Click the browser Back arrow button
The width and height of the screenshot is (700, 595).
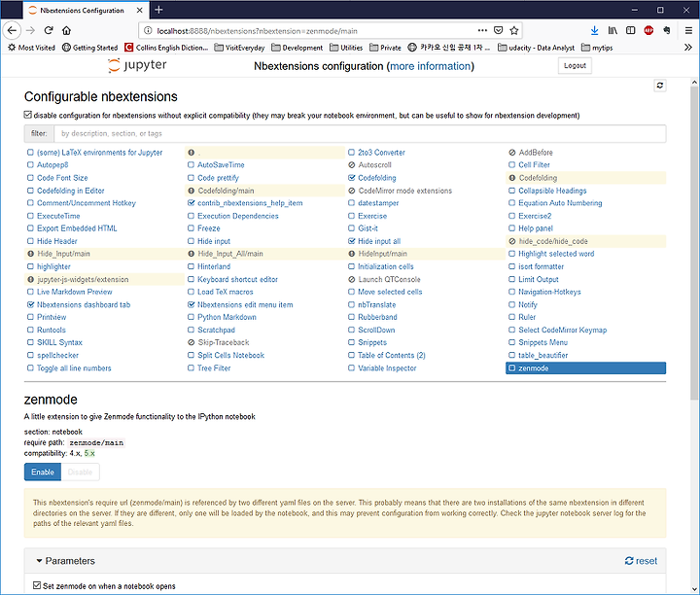click(x=12, y=30)
